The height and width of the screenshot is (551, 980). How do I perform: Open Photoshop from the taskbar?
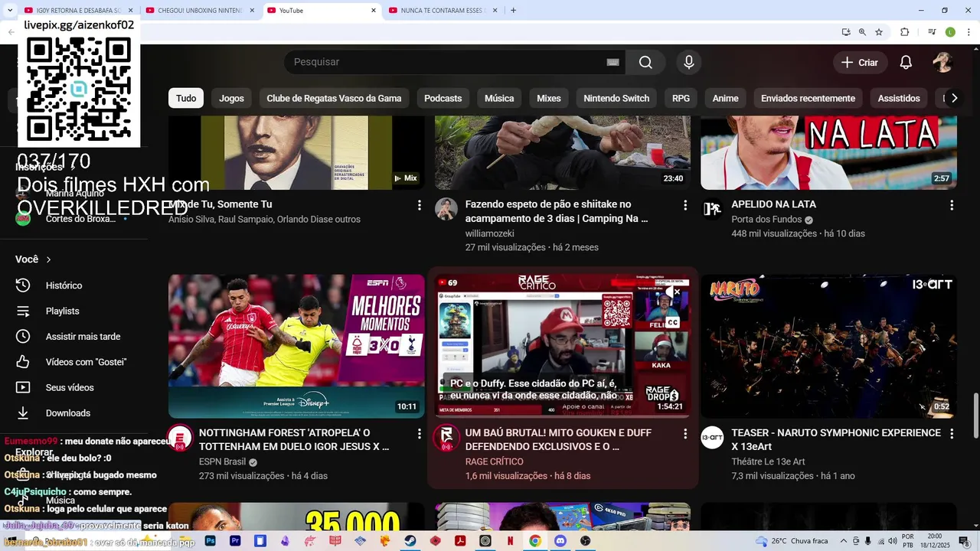click(211, 540)
